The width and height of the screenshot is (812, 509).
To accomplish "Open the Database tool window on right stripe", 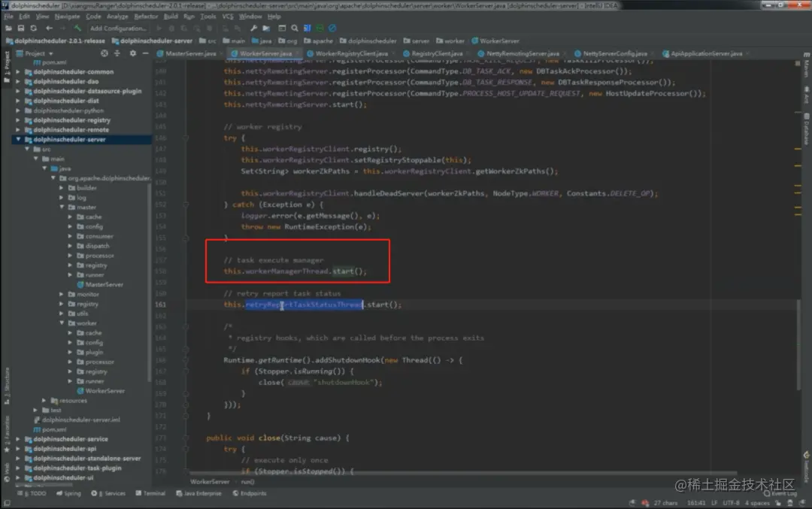I will [x=806, y=129].
